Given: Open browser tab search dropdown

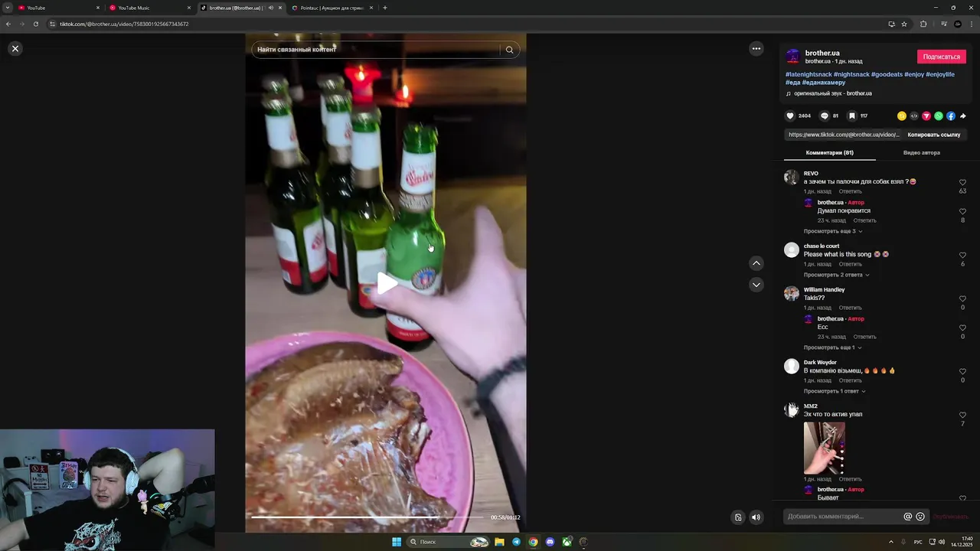Looking at the screenshot, I should click(x=7, y=8).
